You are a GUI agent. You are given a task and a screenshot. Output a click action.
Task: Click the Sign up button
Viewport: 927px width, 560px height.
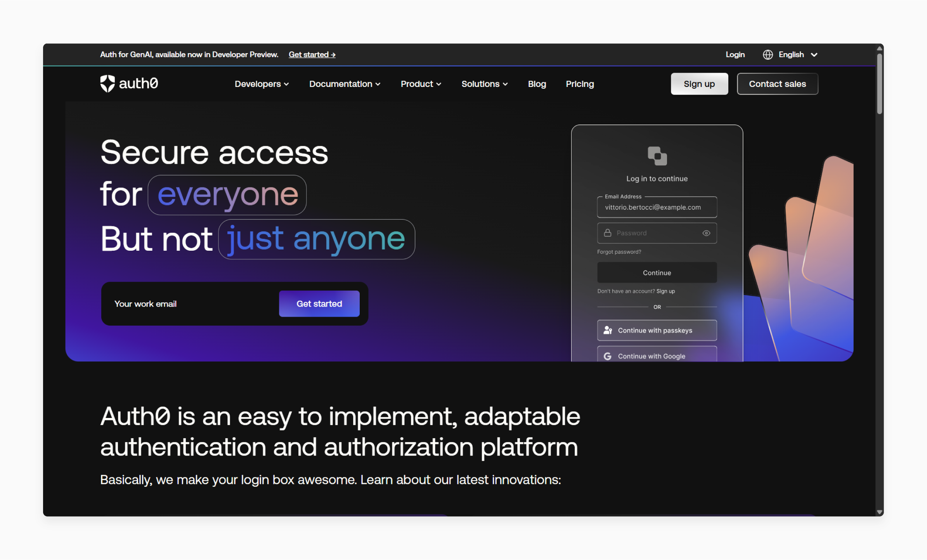click(699, 84)
